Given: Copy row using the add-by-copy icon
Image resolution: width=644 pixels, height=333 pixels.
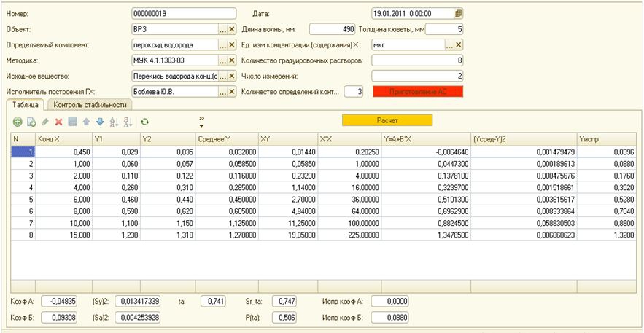Looking at the screenshot, I should point(31,122).
